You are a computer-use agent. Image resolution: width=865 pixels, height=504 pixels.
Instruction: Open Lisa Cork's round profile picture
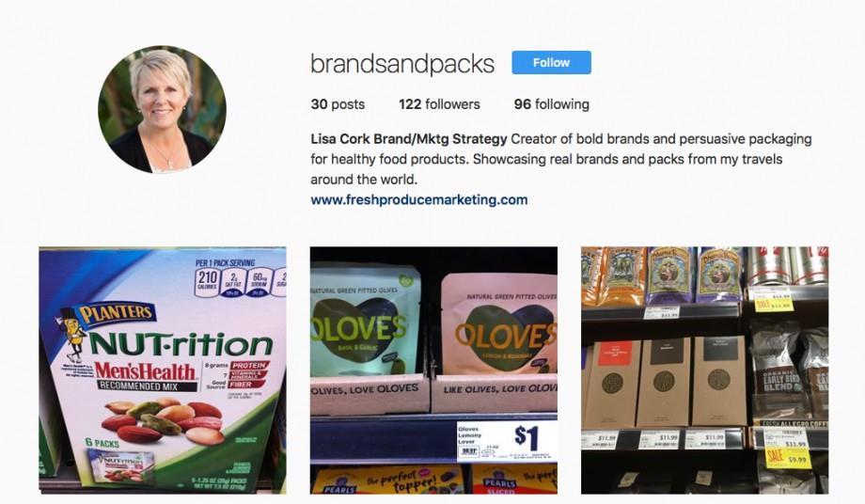click(162, 109)
